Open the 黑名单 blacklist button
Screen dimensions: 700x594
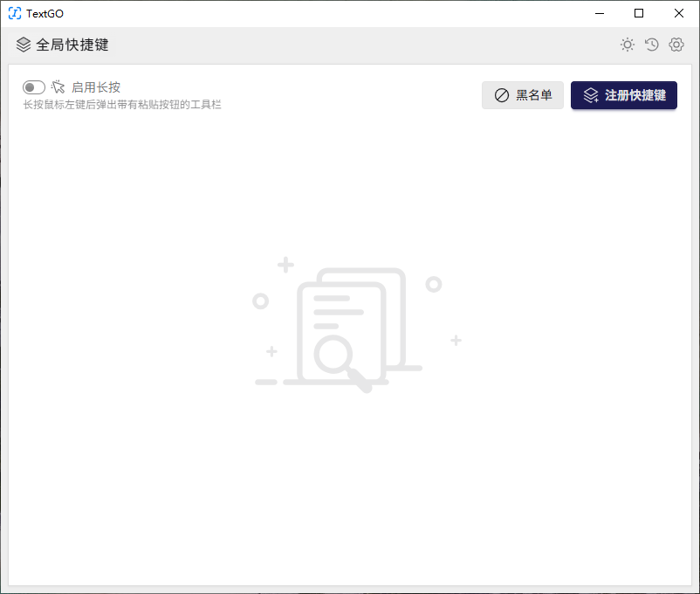(523, 95)
